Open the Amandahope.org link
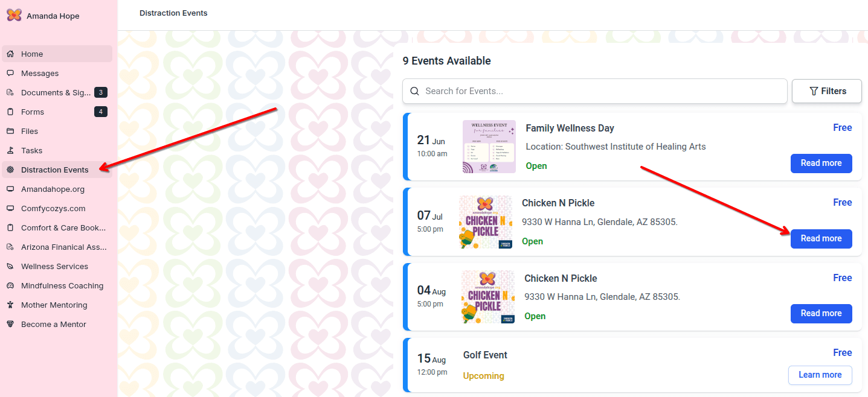 53,189
